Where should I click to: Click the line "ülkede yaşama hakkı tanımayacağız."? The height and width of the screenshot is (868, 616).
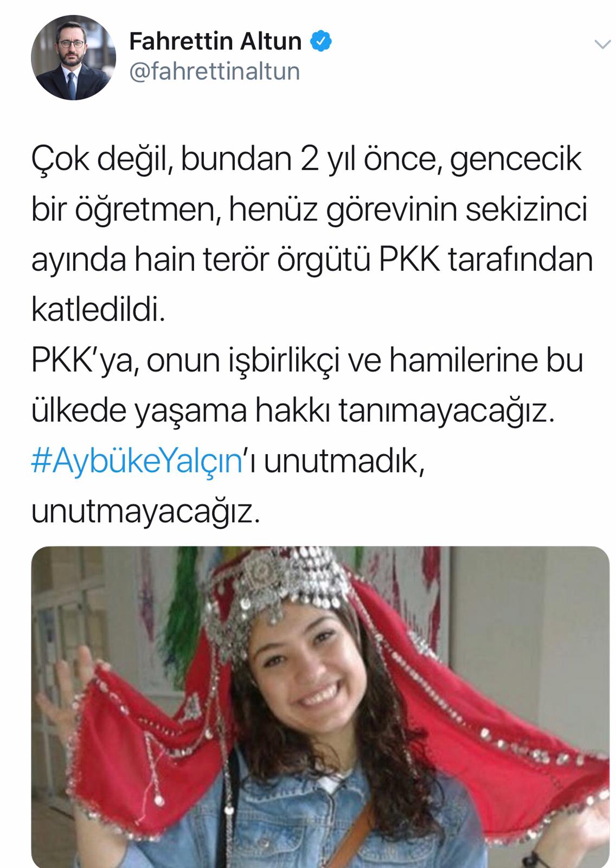pos(293,411)
